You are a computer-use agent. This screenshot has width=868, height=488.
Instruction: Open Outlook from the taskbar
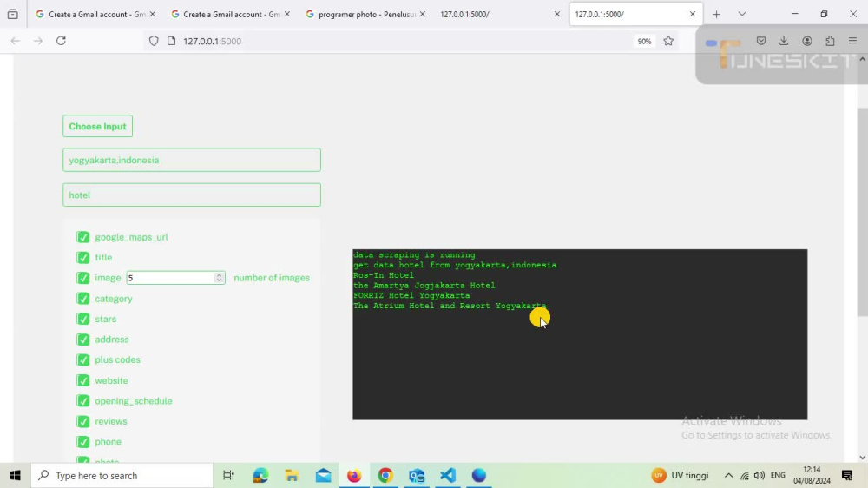417,475
